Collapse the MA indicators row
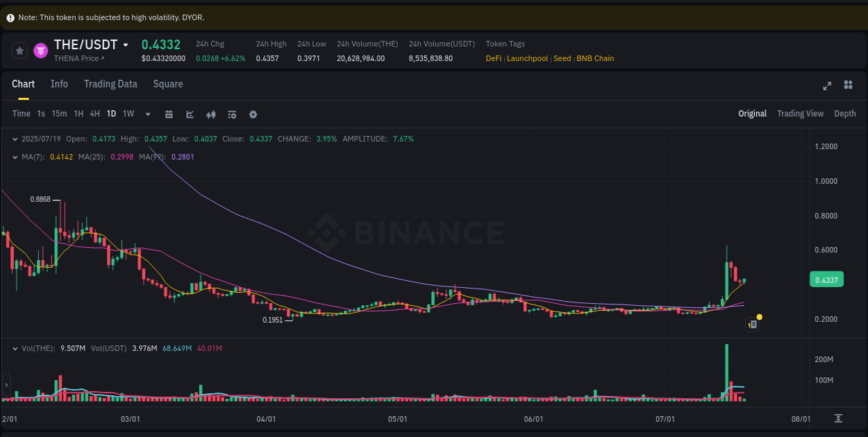Viewport: 868px width, 437px height. pyautogui.click(x=15, y=157)
